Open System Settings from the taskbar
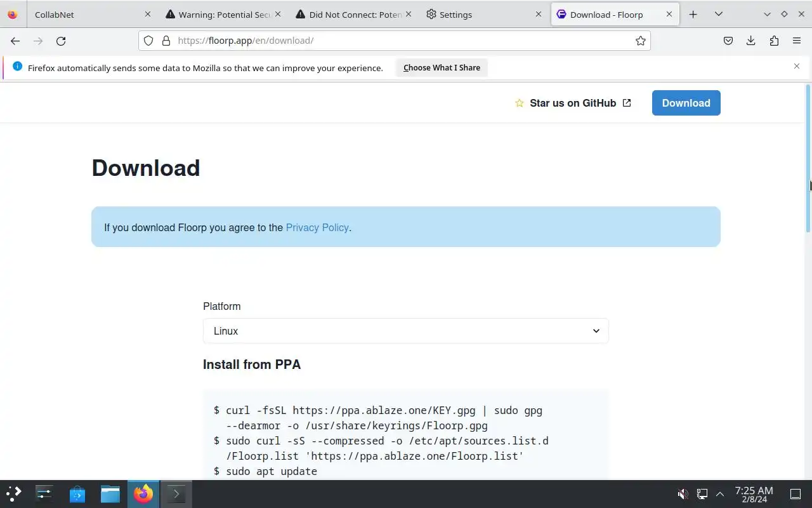This screenshot has height=508, width=812. click(44, 493)
